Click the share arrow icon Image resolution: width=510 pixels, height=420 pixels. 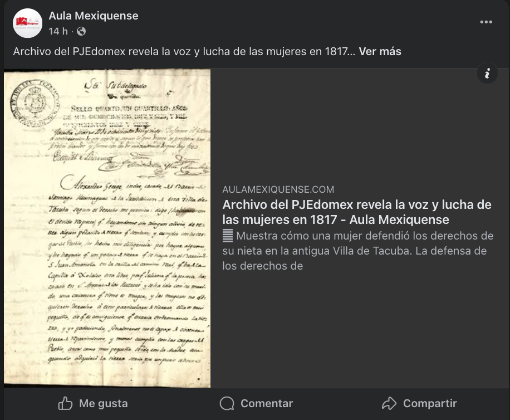(389, 403)
